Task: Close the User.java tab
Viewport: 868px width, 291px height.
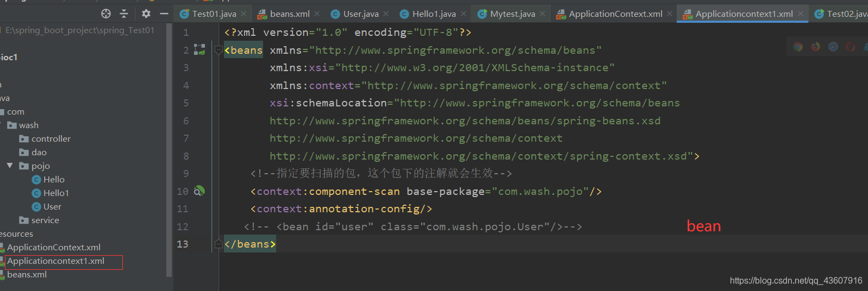Action: point(386,14)
